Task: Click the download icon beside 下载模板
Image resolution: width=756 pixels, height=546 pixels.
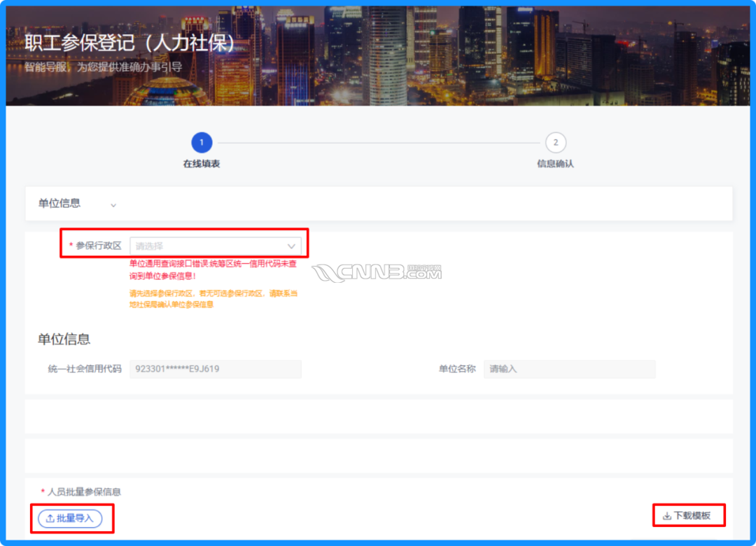Action: [x=666, y=516]
